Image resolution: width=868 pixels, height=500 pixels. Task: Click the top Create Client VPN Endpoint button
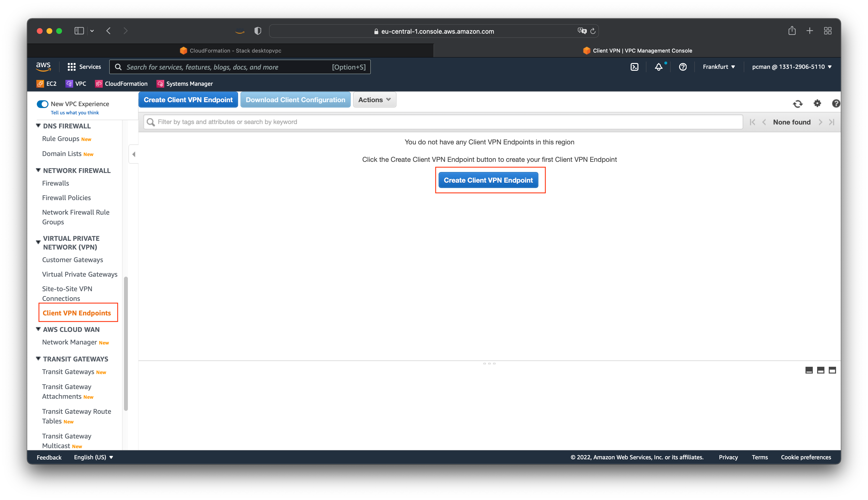188,100
